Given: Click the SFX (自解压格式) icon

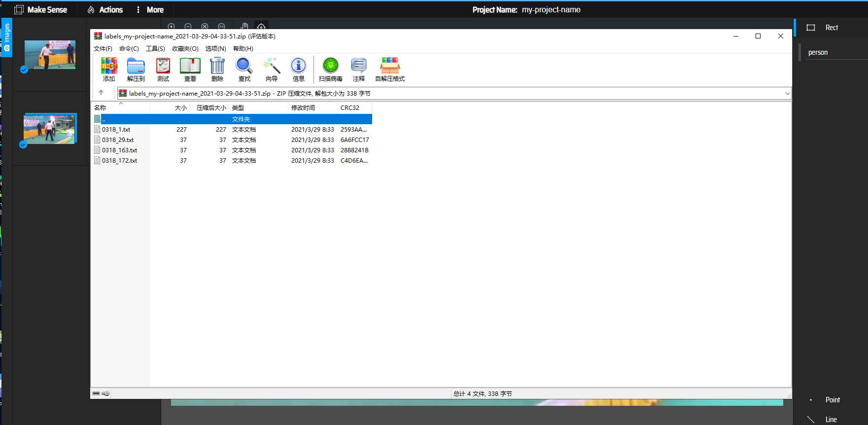Looking at the screenshot, I should (x=389, y=69).
